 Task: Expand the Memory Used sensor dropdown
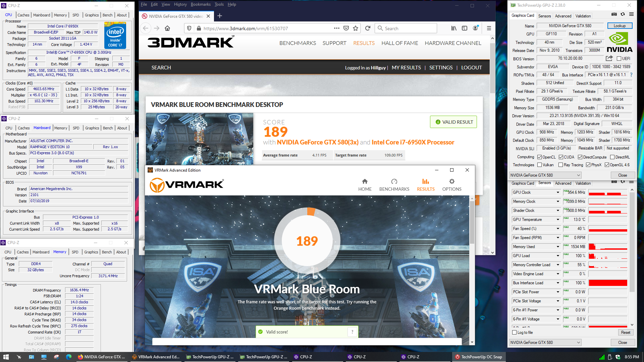(558, 247)
